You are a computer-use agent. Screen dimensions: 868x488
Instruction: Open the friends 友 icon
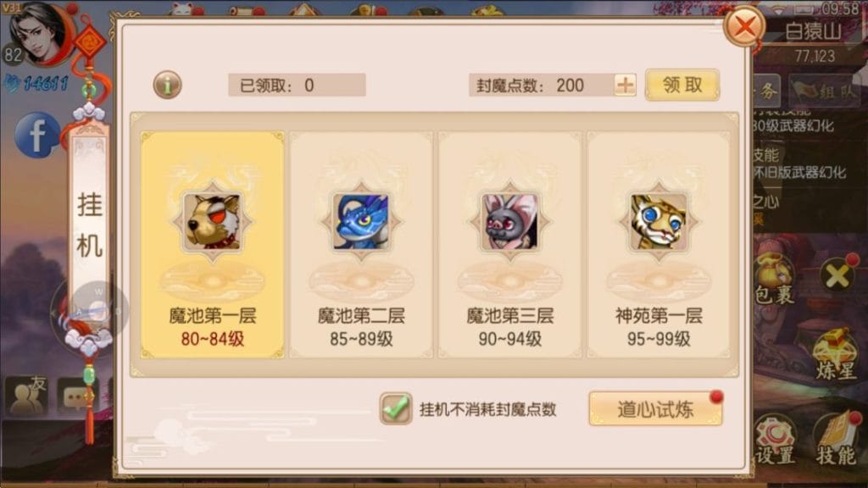[26, 396]
